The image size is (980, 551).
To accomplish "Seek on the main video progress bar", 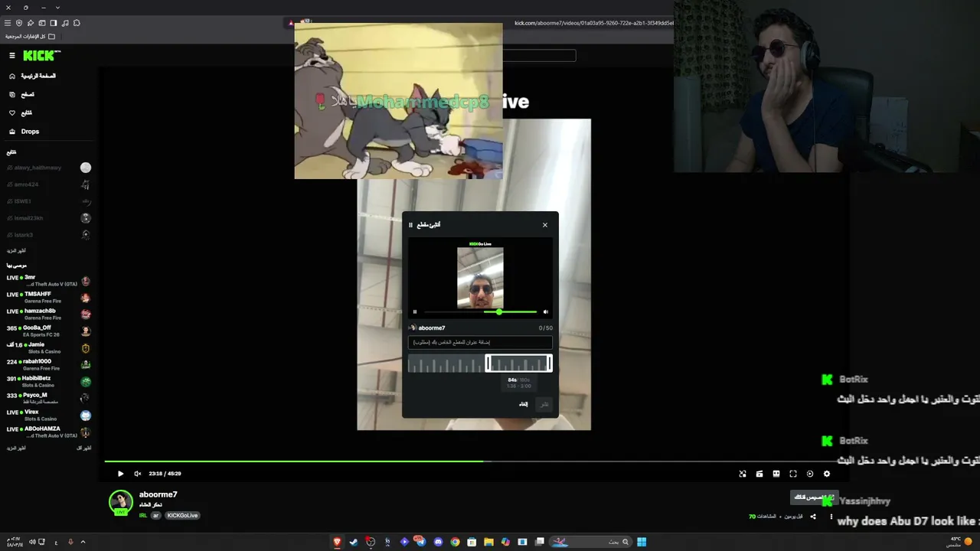I will (x=469, y=461).
